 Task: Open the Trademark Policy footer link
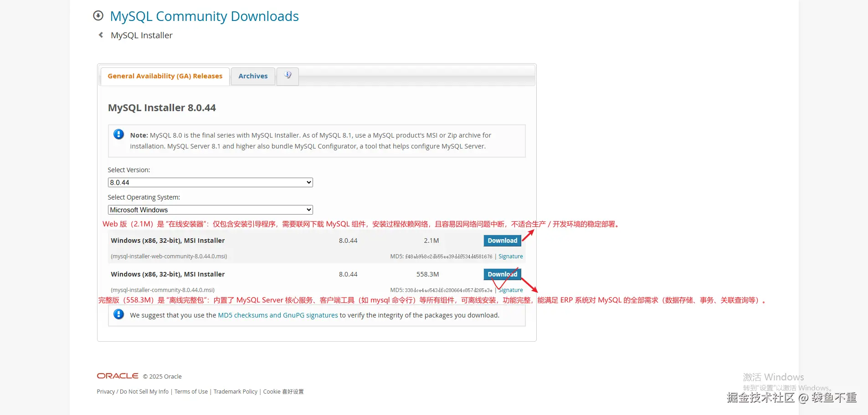236,392
